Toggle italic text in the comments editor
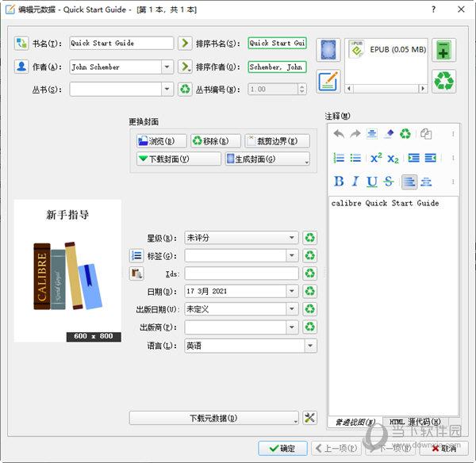Image resolution: width=476 pixels, height=463 pixels. click(x=355, y=182)
